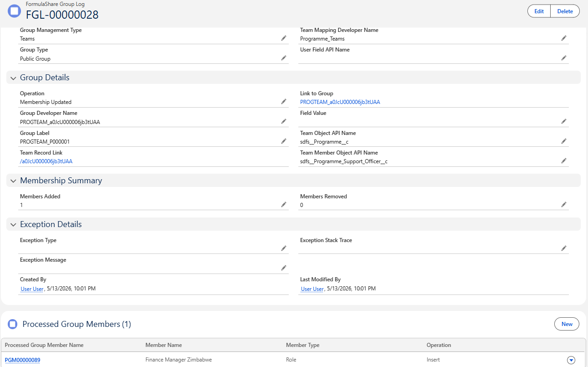Select the Member Name column header
Viewport: 588px width, 367px height.
pyautogui.click(x=164, y=345)
